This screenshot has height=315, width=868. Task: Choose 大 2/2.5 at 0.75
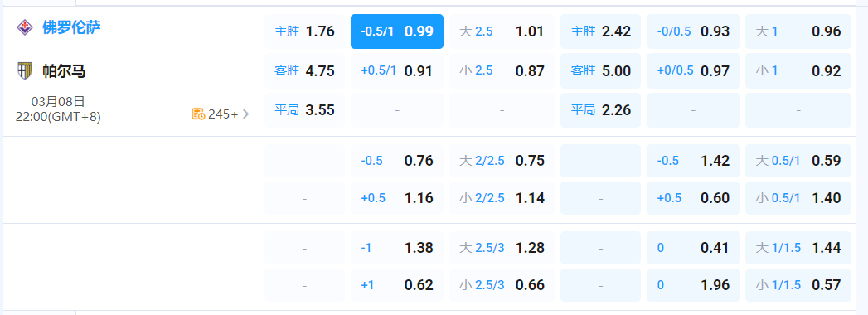point(502,161)
